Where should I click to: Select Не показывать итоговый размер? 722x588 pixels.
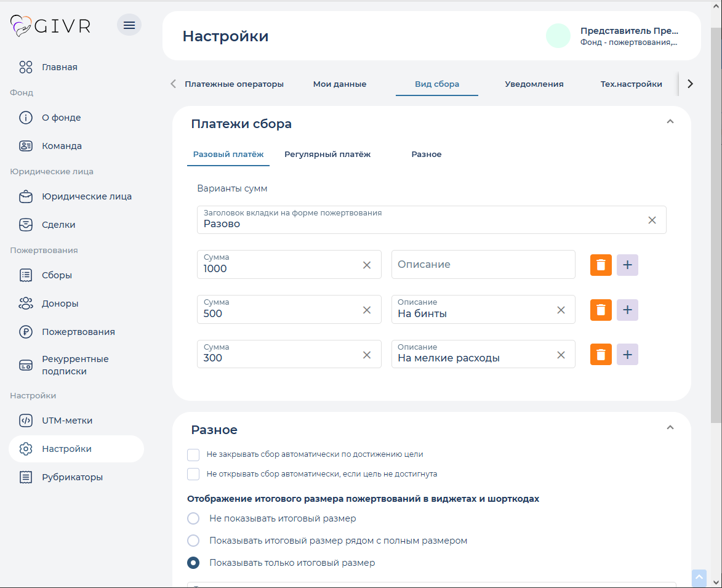193,518
